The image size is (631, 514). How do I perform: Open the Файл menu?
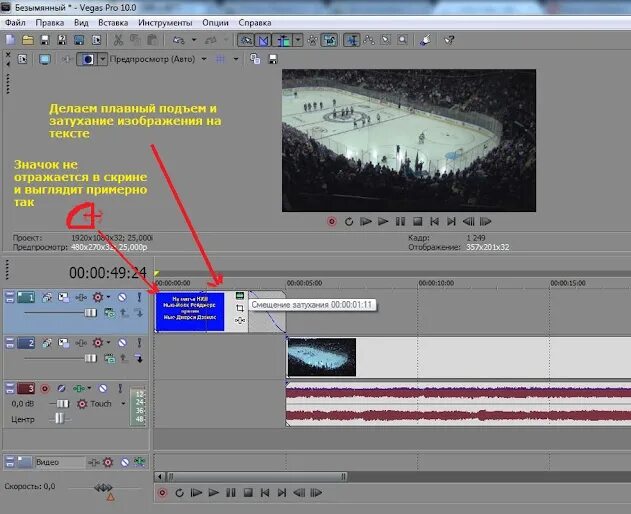click(15, 23)
